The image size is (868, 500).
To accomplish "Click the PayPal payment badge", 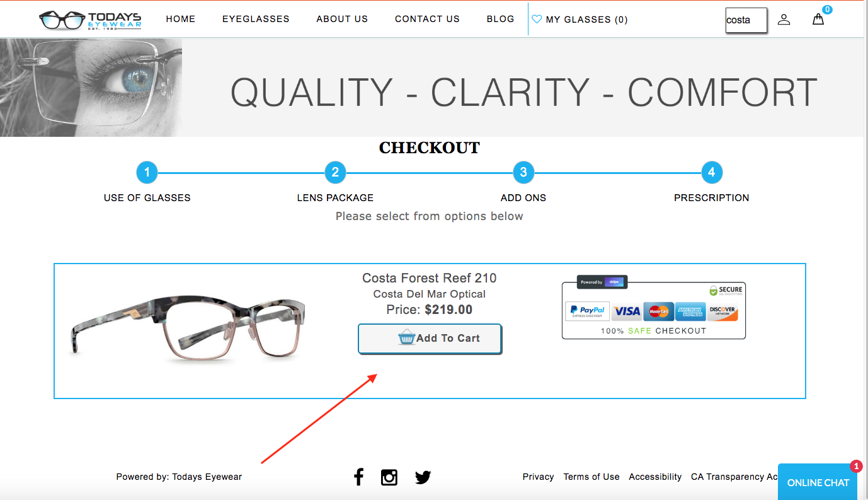I will pyautogui.click(x=586, y=311).
